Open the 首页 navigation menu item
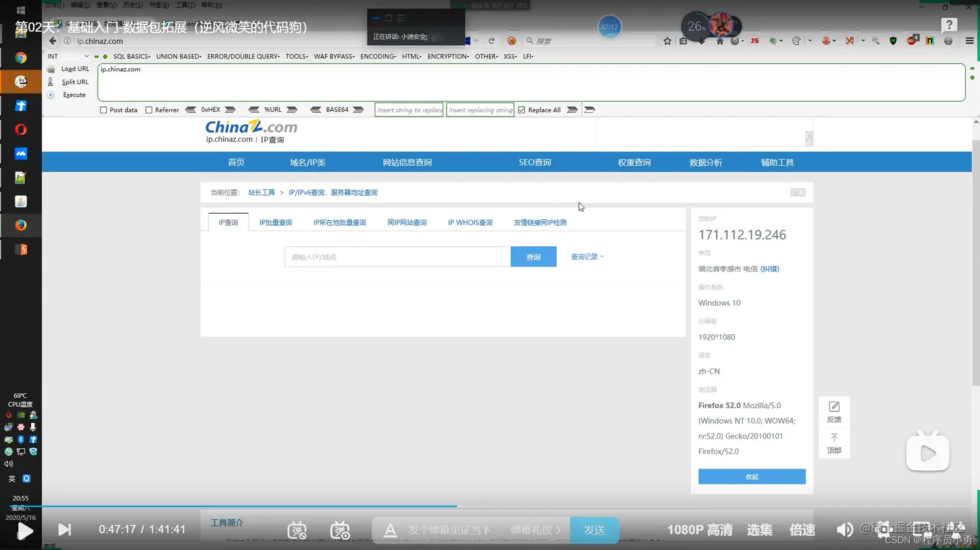Image resolution: width=980 pixels, height=550 pixels. pyautogui.click(x=237, y=163)
